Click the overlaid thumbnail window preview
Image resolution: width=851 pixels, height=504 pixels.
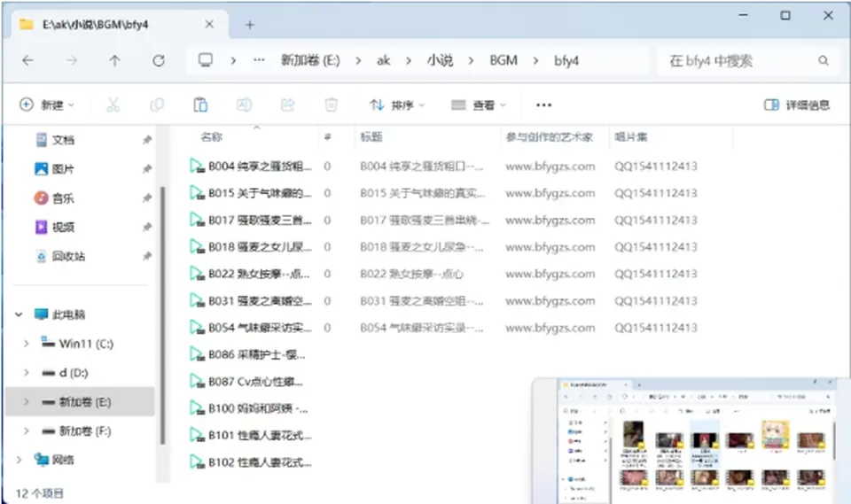coord(691,441)
